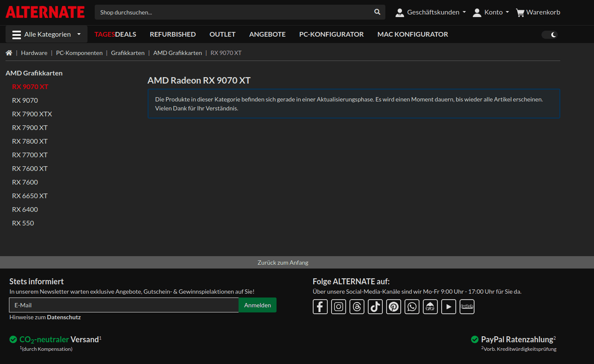The image size is (594, 364).
Task: Click the Grafikkarten breadcrumb link
Action: (128, 53)
